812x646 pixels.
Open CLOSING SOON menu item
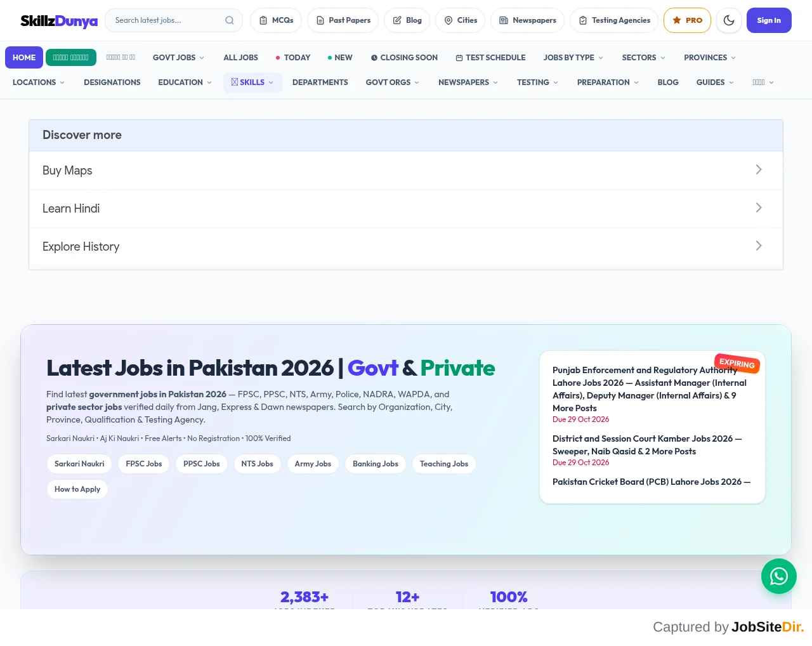point(404,58)
